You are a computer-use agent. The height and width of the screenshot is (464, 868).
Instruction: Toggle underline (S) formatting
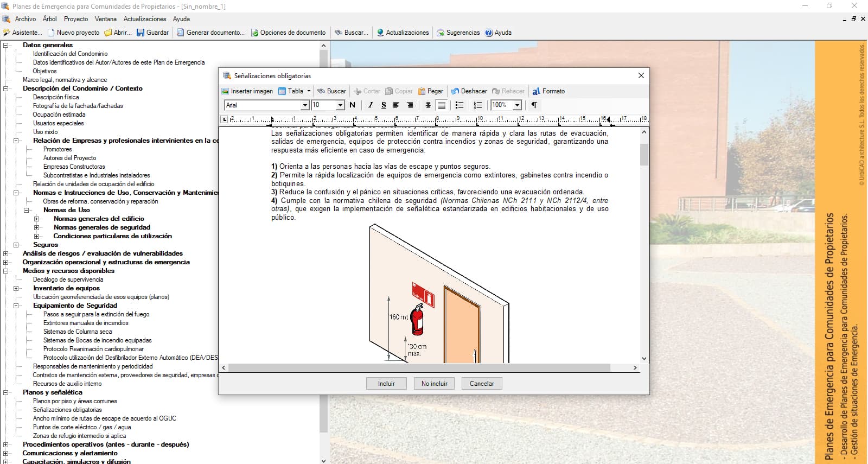pos(384,105)
